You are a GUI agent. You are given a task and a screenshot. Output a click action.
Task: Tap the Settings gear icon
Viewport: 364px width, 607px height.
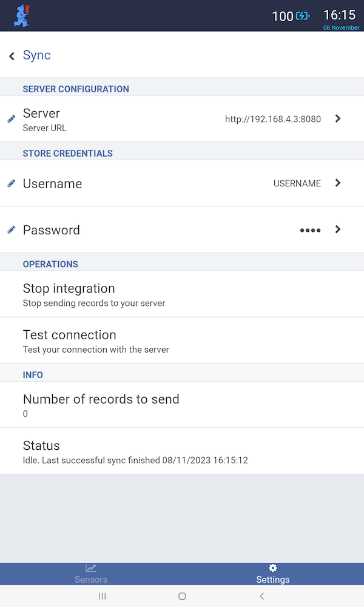pyautogui.click(x=273, y=568)
